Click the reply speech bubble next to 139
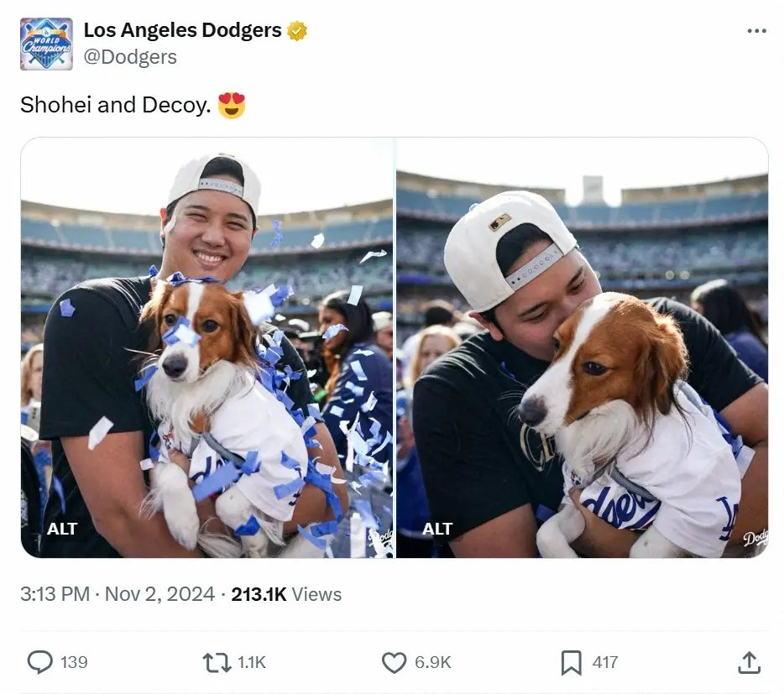 (x=39, y=662)
